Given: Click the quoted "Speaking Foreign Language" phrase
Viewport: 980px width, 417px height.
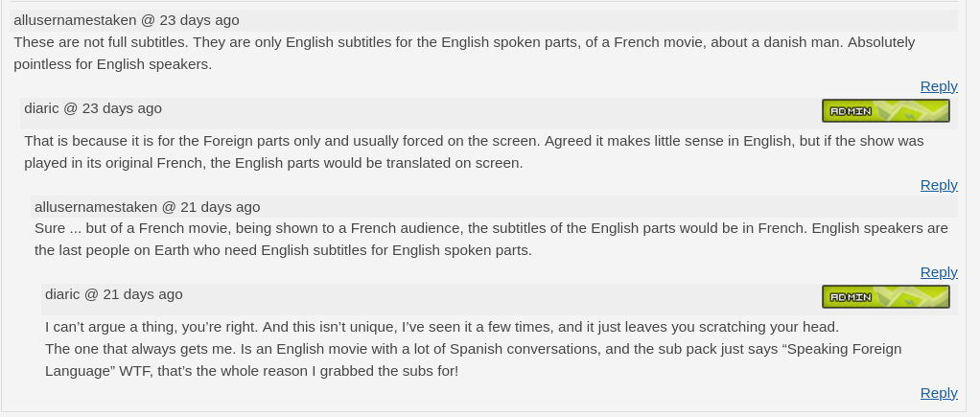Looking at the screenshot, I should (x=844, y=349).
